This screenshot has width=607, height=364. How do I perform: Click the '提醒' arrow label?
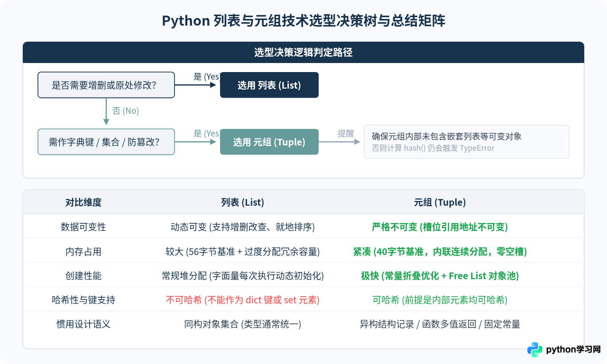pos(346,133)
